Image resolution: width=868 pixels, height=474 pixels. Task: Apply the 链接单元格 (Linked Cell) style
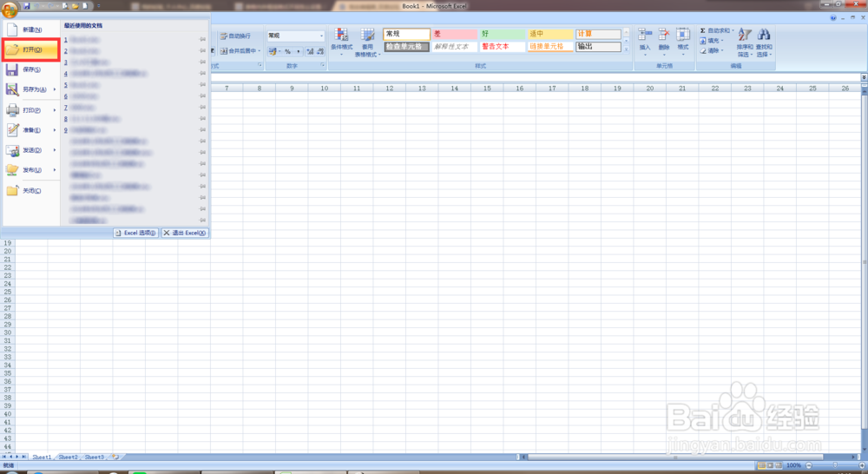[x=550, y=47]
